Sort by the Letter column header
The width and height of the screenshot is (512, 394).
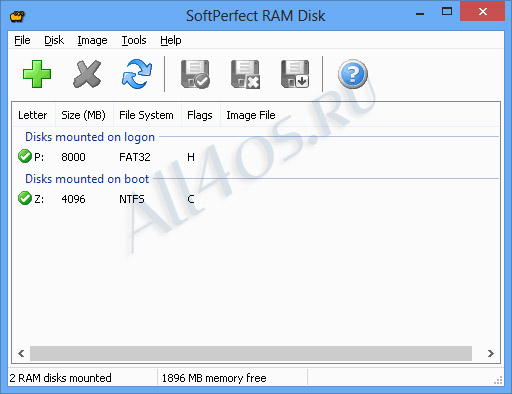(x=33, y=115)
